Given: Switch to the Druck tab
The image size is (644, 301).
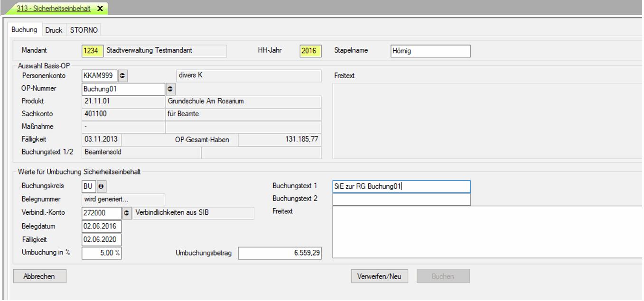Looking at the screenshot, I should click(54, 30).
